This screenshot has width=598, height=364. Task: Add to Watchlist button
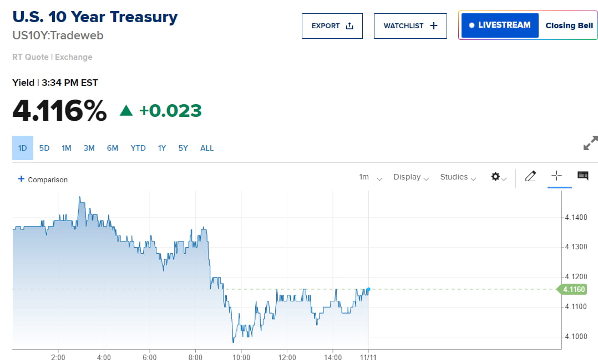point(410,26)
